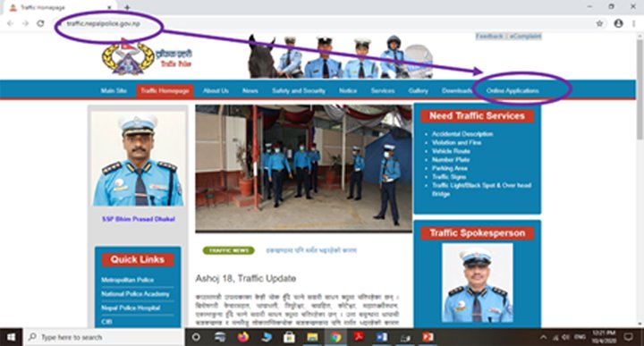Image resolution: width=644 pixels, height=346 pixels.
Task: Open Firefox from the taskbar
Action: pos(243,337)
